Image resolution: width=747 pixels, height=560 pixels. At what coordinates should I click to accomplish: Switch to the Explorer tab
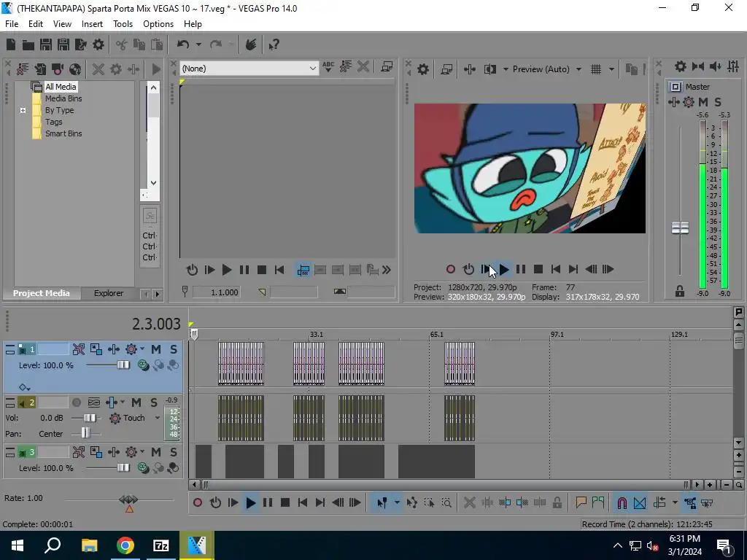(109, 293)
